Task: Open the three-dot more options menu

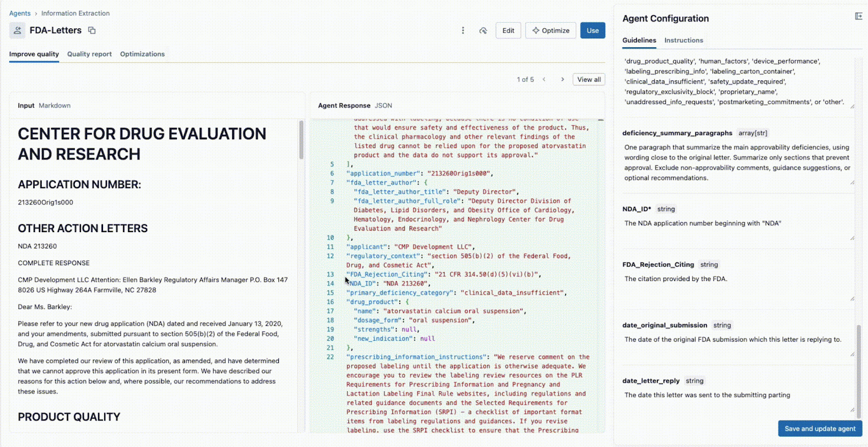Action: pos(463,30)
